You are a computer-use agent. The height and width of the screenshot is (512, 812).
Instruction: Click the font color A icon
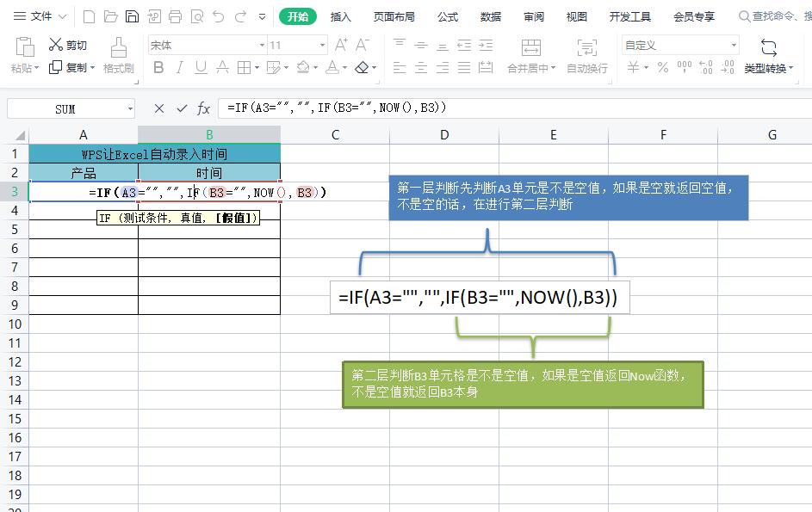[x=332, y=67]
